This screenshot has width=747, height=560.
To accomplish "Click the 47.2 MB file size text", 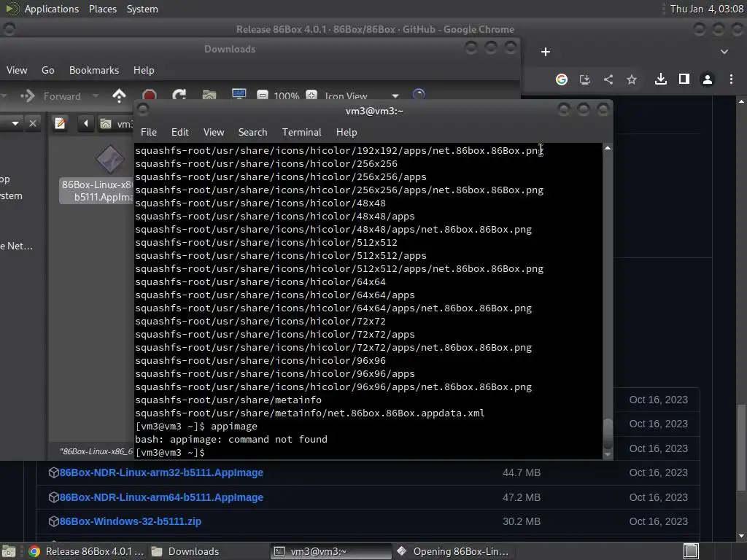I will point(521,497).
